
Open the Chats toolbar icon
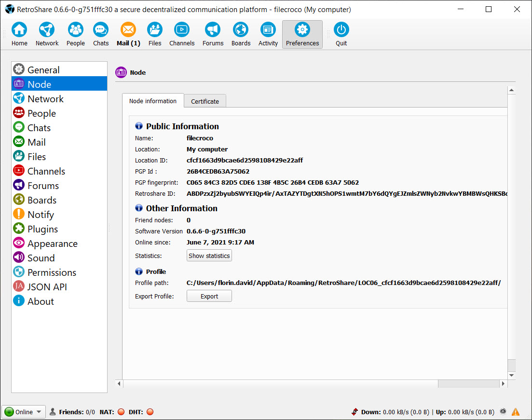click(x=101, y=34)
